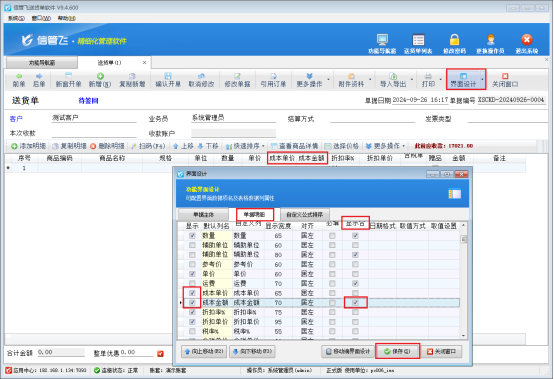Switch to the 自定义公式排序 tab
This screenshot has height=379, width=554.
click(305, 214)
